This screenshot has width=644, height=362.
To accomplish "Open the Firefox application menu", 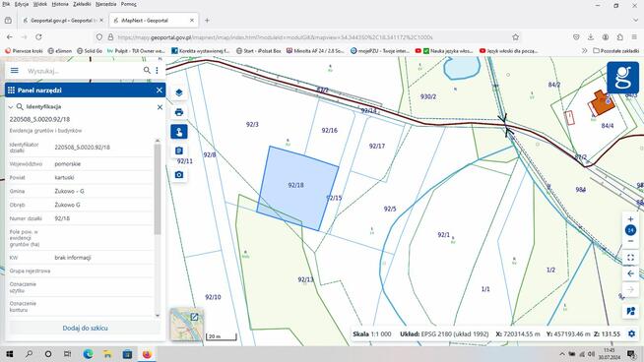I will click(634, 37).
